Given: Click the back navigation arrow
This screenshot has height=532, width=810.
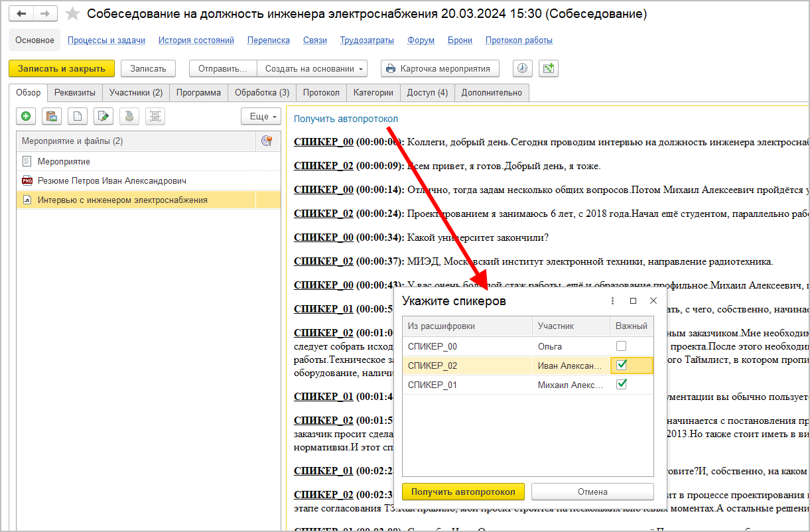Looking at the screenshot, I should click(21, 14).
